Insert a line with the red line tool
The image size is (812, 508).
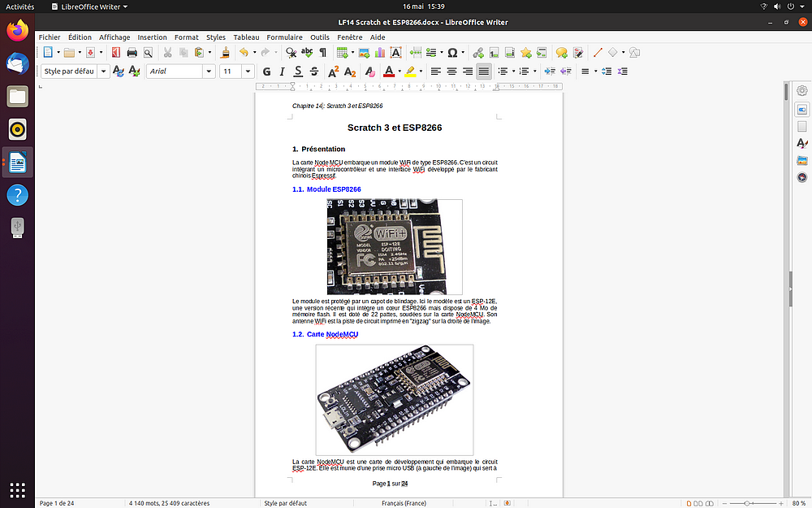pos(598,52)
